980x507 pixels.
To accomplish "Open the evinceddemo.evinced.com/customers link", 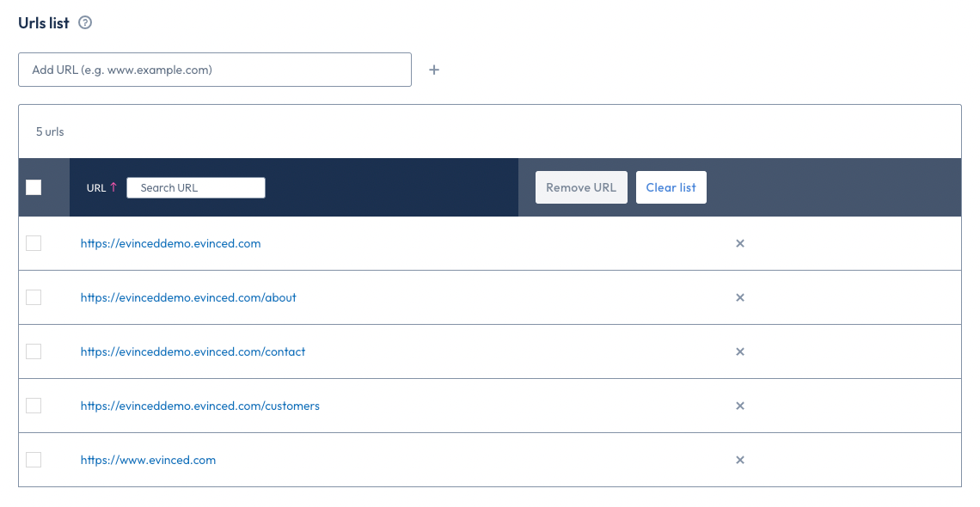I will click(x=200, y=406).
